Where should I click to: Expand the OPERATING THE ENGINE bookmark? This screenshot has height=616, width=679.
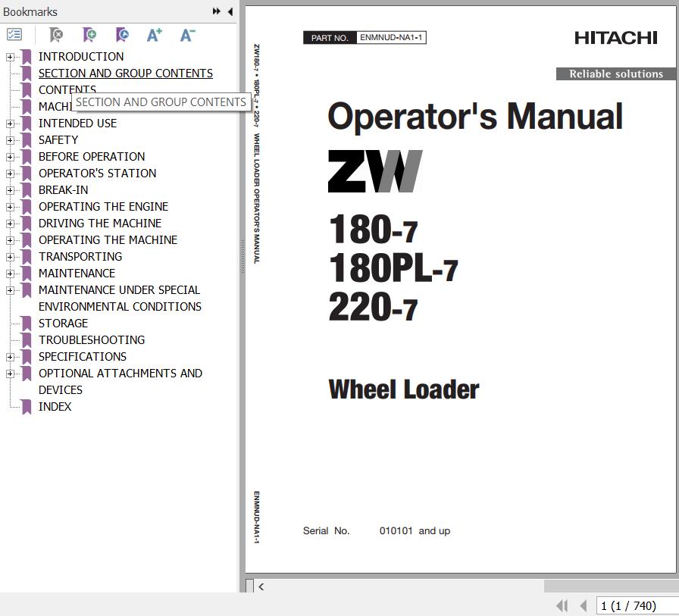point(10,207)
